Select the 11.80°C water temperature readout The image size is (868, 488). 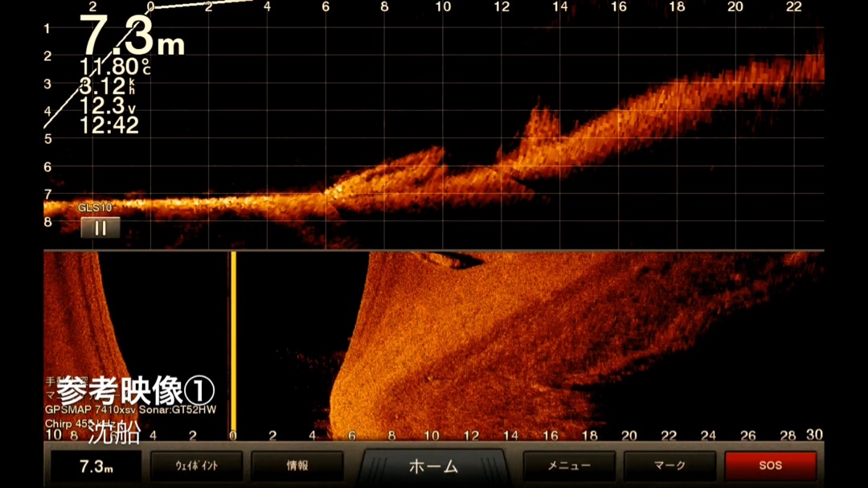114,67
